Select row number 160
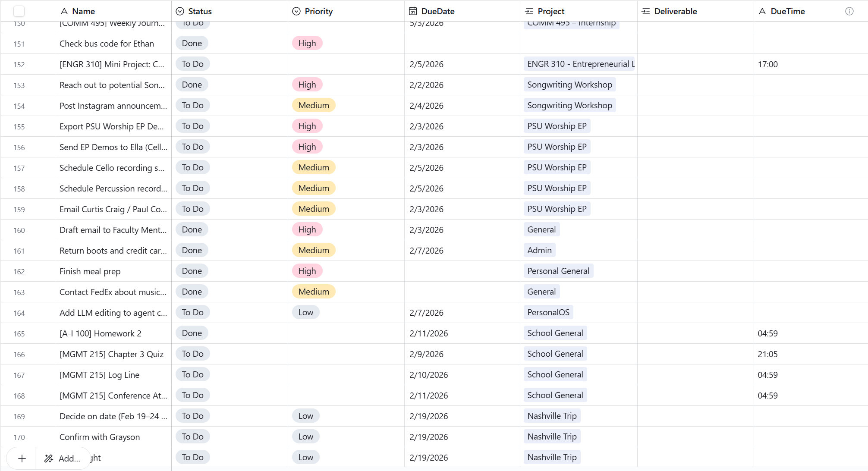 (x=19, y=230)
